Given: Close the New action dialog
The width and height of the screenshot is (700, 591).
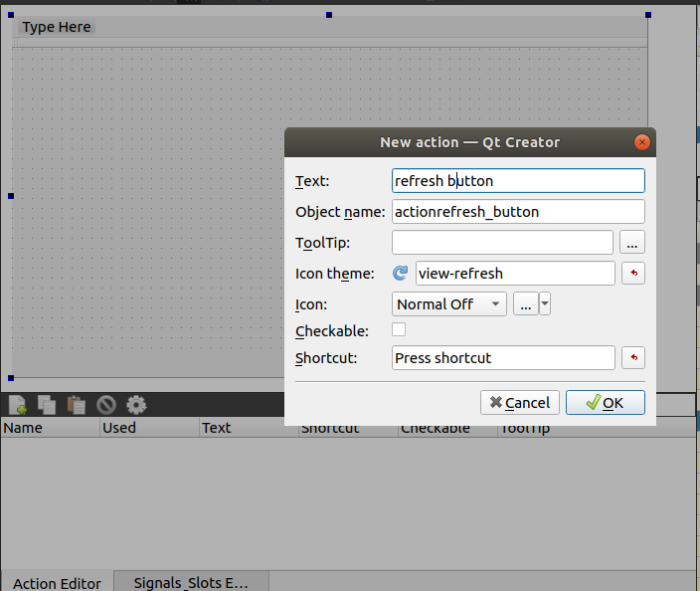Looking at the screenshot, I should [642, 142].
